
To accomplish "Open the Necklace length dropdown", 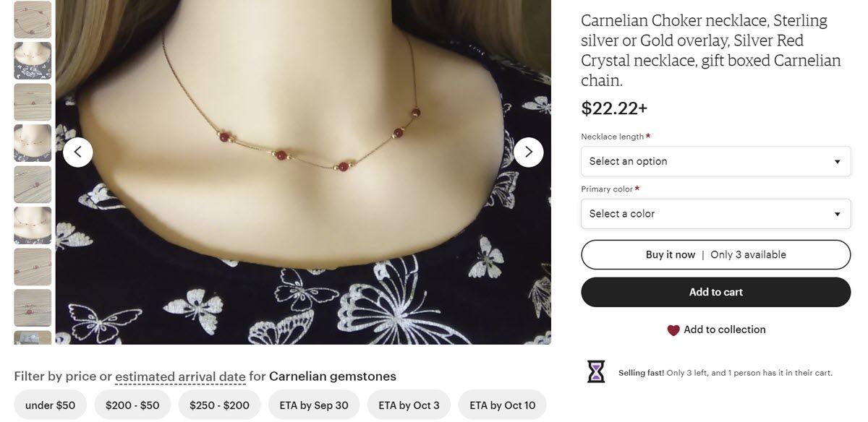I will (x=715, y=161).
